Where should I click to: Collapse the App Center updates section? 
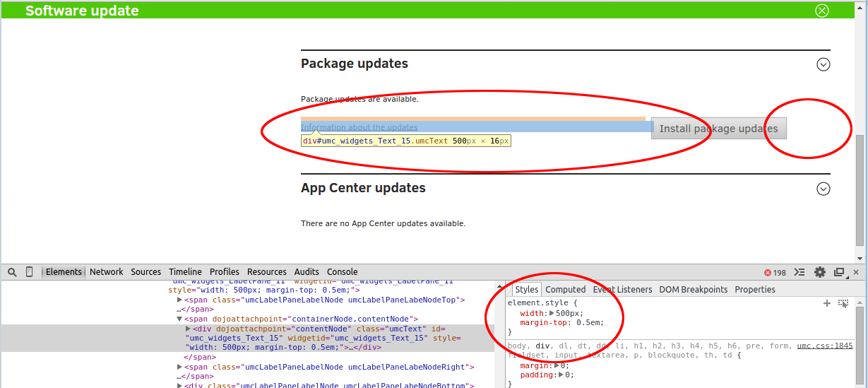click(823, 189)
